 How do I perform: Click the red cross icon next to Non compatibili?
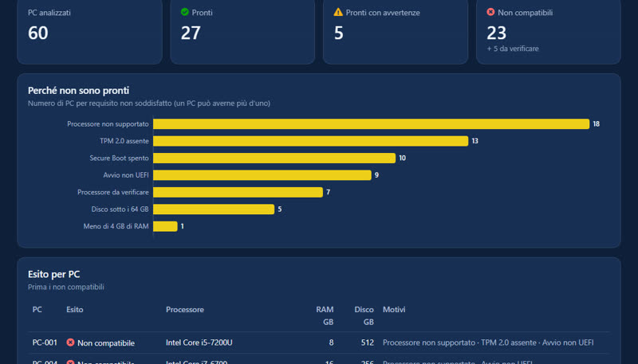tap(490, 12)
